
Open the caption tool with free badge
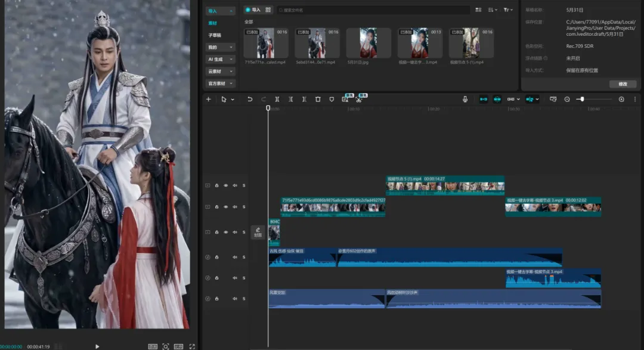click(345, 99)
